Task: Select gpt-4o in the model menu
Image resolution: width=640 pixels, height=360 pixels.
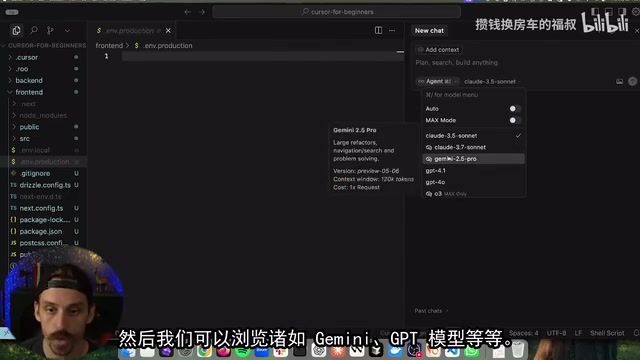Action: (473, 182)
